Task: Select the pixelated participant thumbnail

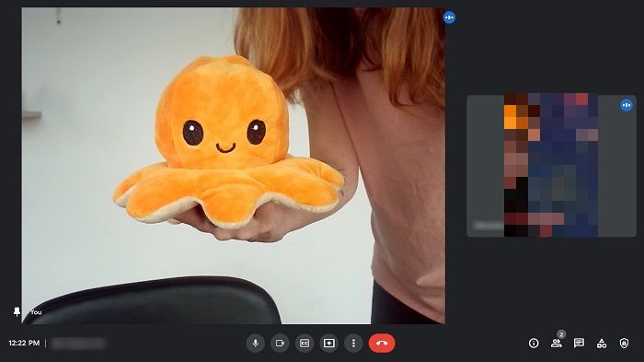Action: point(551,166)
